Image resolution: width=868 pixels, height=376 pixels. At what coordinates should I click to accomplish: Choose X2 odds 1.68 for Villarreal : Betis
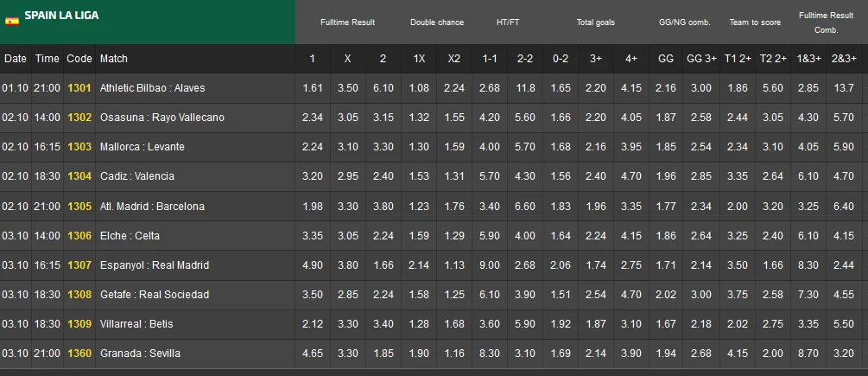454,324
